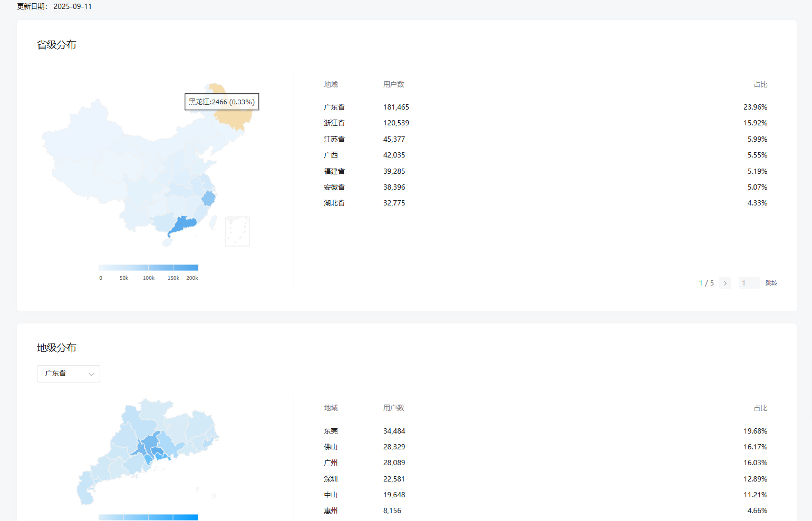Click the user count 181,465
The height and width of the screenshot is (521, 812).
[396, 107]
